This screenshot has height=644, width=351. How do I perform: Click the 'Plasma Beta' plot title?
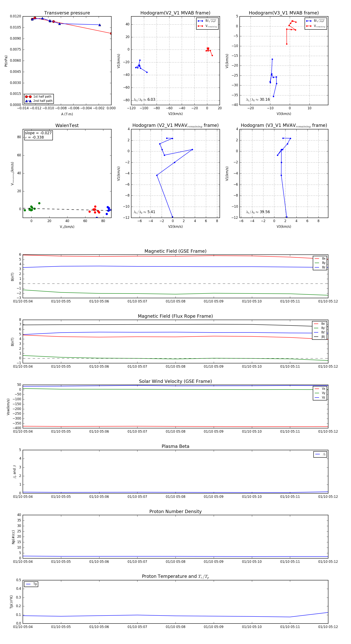point(175,446)
